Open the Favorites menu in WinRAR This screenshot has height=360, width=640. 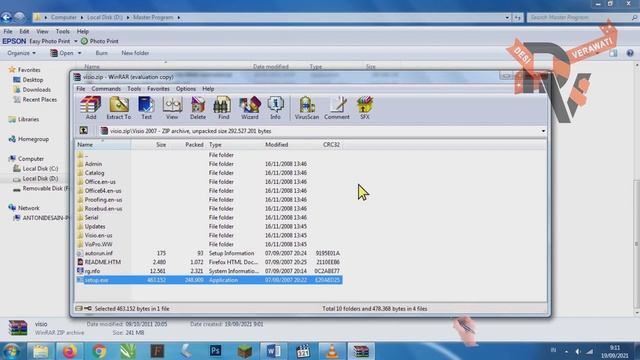[158, 89]
